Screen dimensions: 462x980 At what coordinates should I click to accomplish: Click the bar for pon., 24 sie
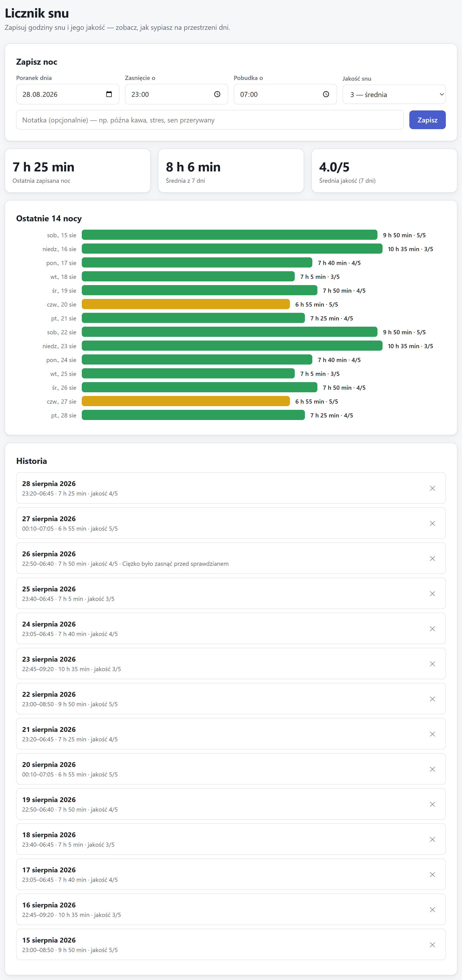click(x=197, y=359)
